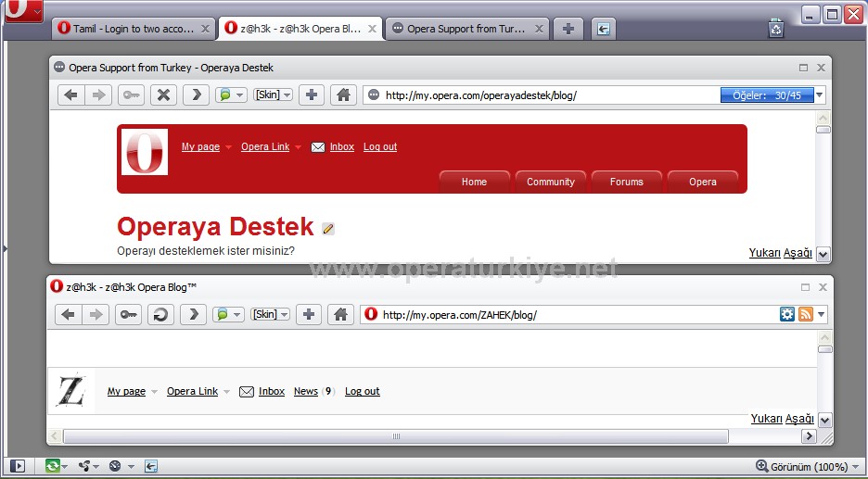Viewport: 868px width, 479px height.
Task: Click the Öğeler 30/45 loading progress bar
Action: click(767, 95)
